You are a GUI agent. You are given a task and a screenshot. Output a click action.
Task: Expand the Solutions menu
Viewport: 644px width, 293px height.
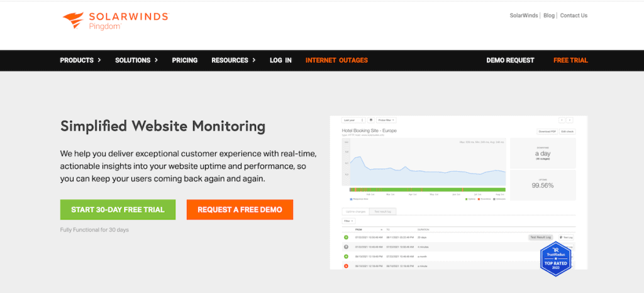136,60
